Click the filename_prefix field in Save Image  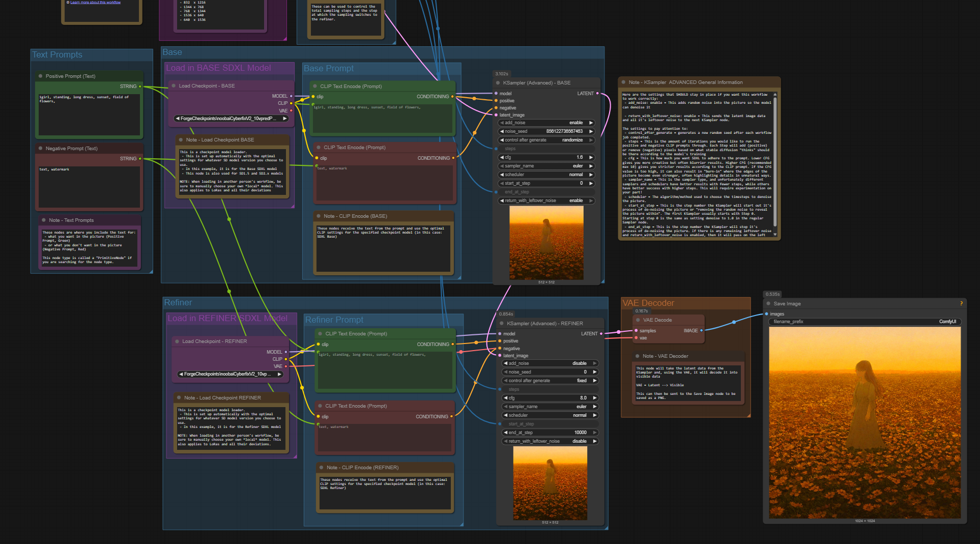click(x=864, y=322)
